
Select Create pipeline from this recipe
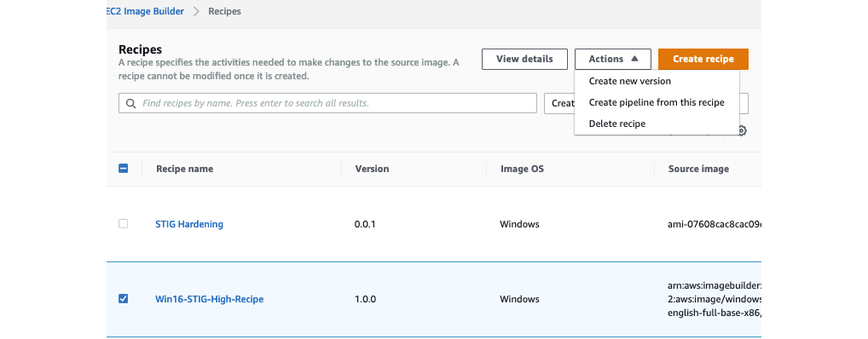(x=657, y=102)
